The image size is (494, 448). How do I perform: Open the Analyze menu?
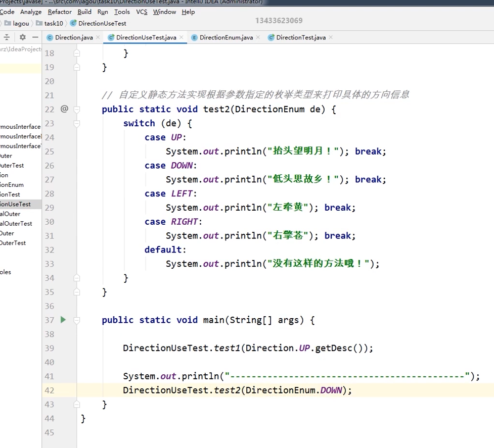[31, 12]
